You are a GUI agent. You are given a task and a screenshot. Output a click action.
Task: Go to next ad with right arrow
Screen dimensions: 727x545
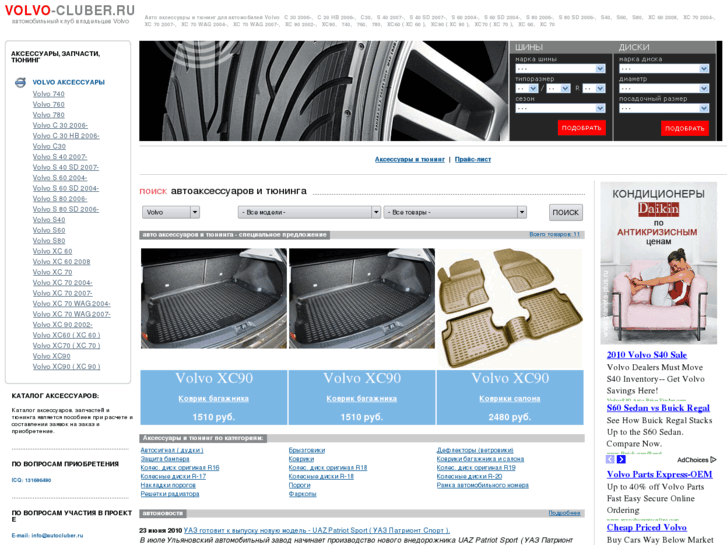pyautogui.click(x=621, y=459)
